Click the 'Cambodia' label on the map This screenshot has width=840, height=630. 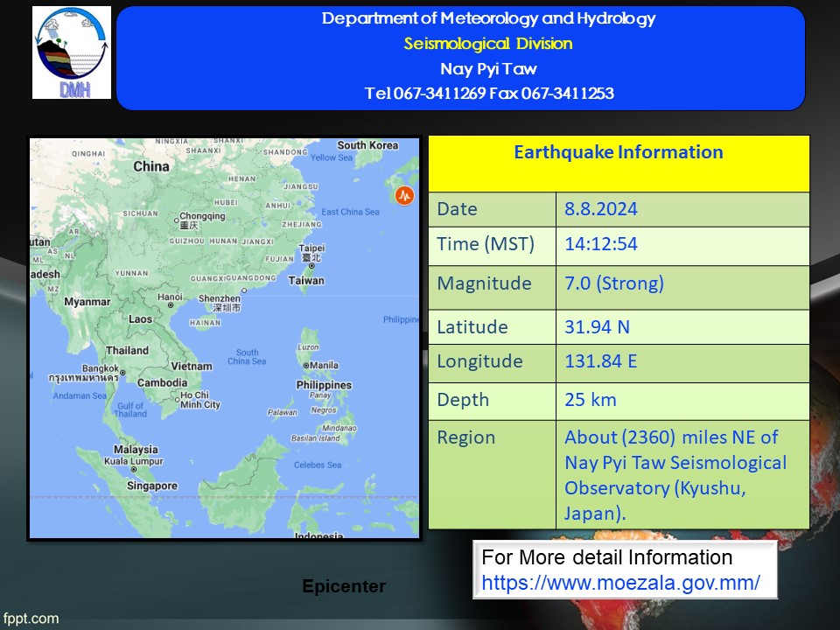(x=163, y=382)
